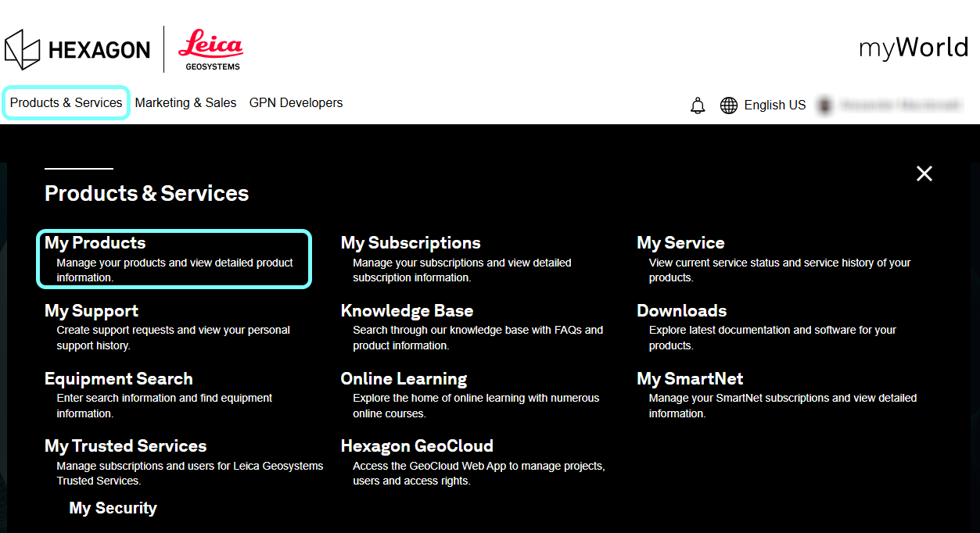The image size is (980, 533).
Task: Open My Security
Action: (113, 508)
